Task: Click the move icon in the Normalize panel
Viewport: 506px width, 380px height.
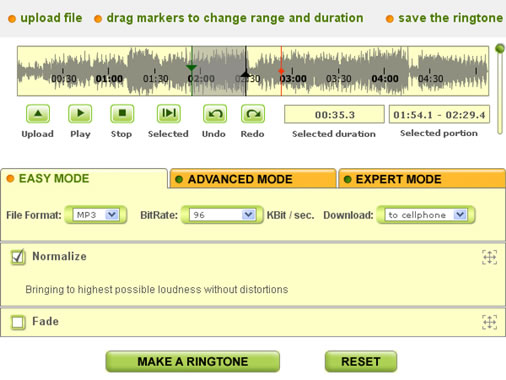Action: tap(489, 257)
